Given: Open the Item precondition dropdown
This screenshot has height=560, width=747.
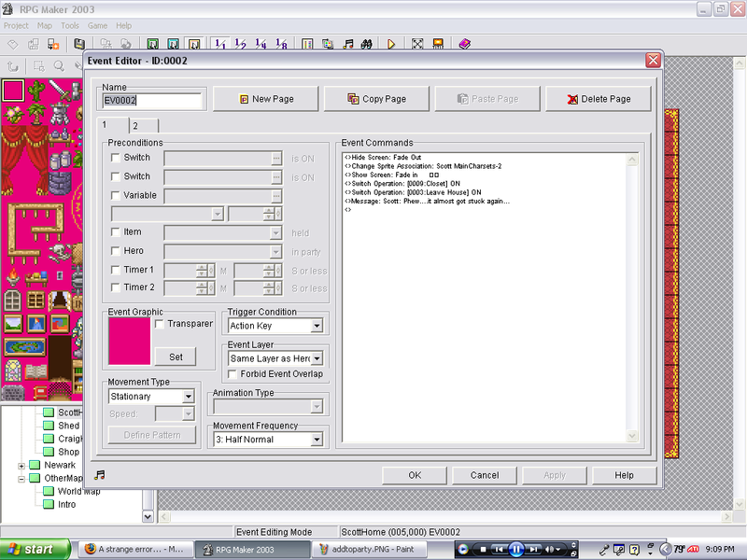Looking at the screenshot, I should 275,232.
